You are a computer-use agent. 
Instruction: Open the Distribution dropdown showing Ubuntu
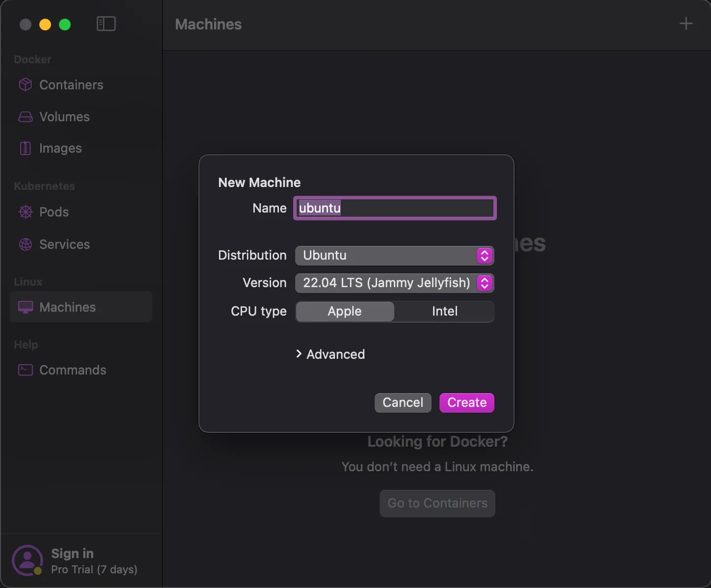395,256
